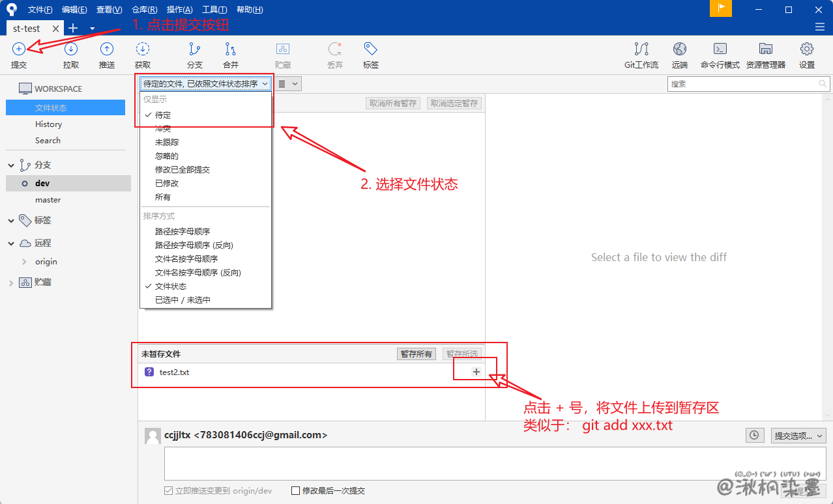Viewport: 833px width, 504px height.
Task: Open the 分支 (Branch) tool
Action: pos(194,49)
